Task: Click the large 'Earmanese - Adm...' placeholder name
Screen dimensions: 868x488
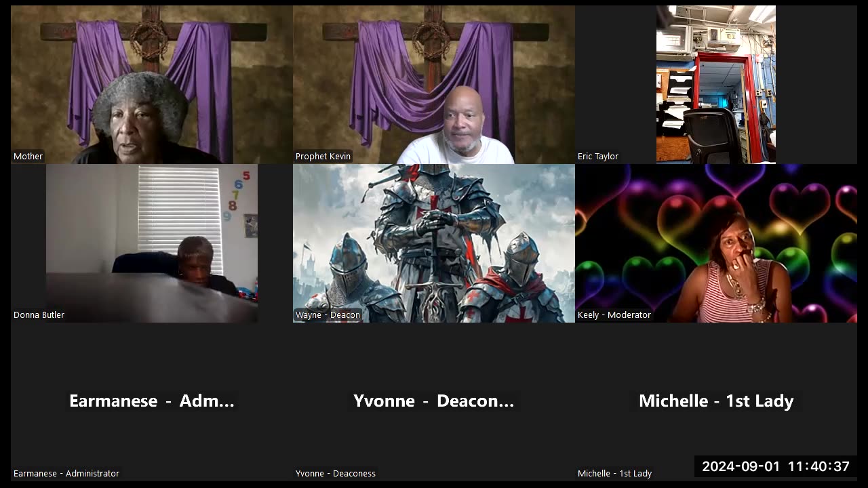Action: pyautogui.click(x=152, y=401)
